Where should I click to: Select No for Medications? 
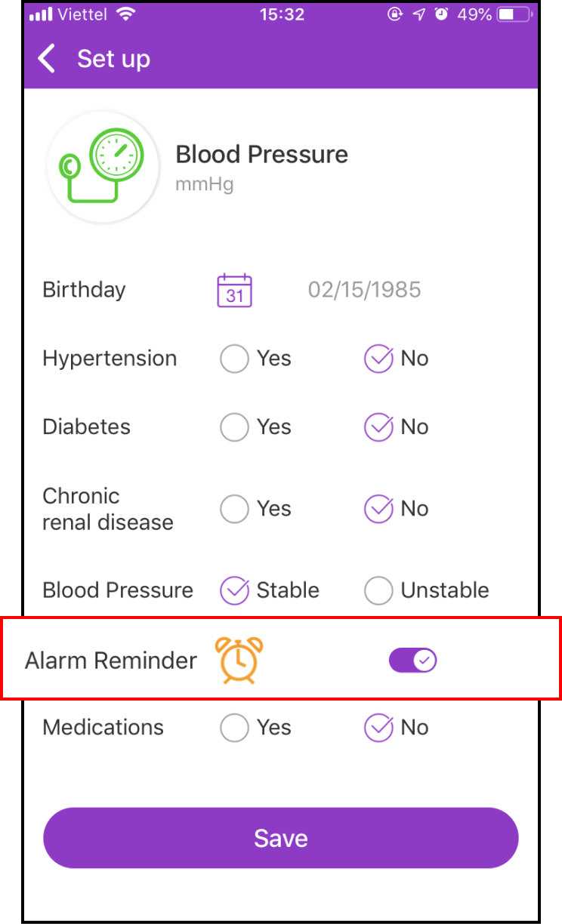pos(378,728)
